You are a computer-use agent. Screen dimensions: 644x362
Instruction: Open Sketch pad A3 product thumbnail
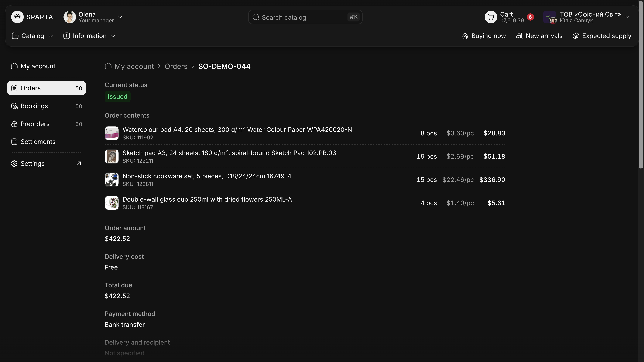[112, 156]
